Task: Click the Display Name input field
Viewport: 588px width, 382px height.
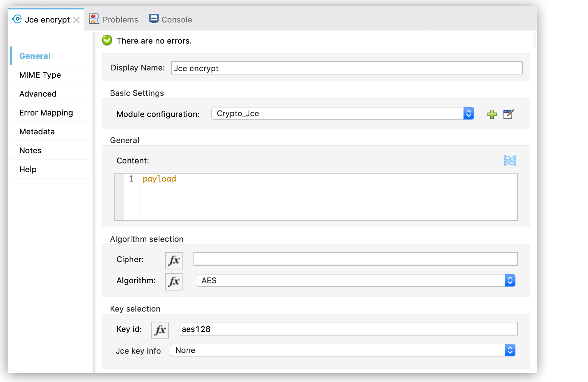Action: (347, 68)
